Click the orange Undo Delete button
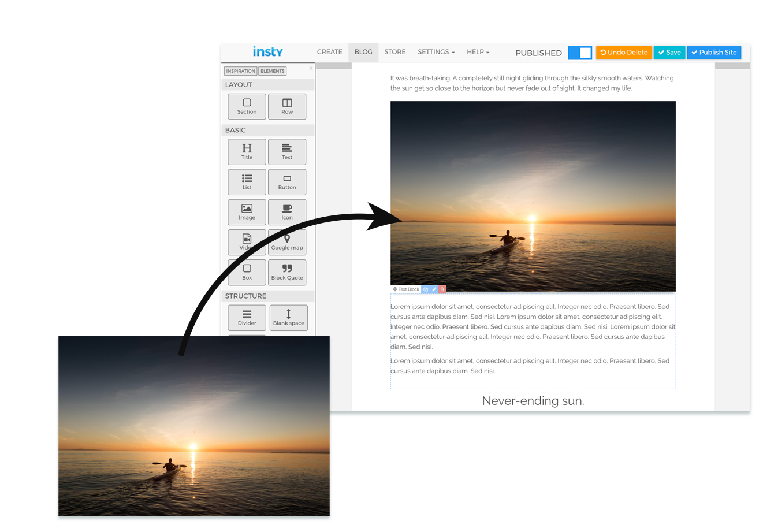The height and width of the screenshot is (532, 763). tap(624, 53)
